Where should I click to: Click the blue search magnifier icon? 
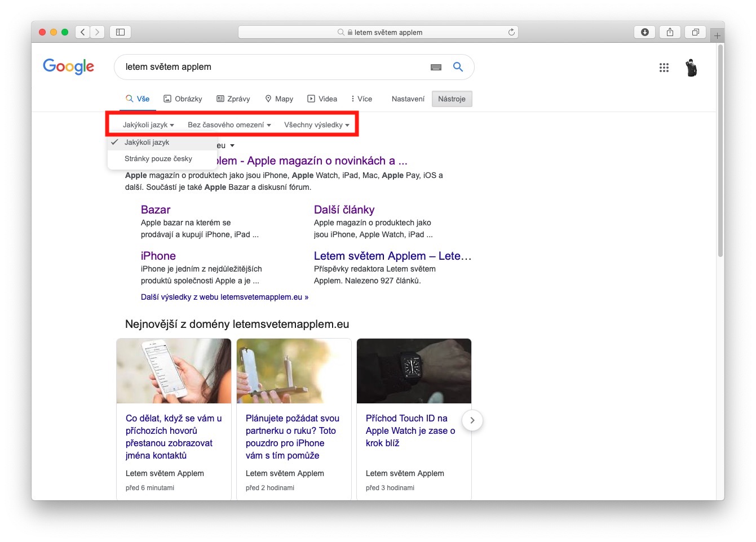click(x=458, y=67)
